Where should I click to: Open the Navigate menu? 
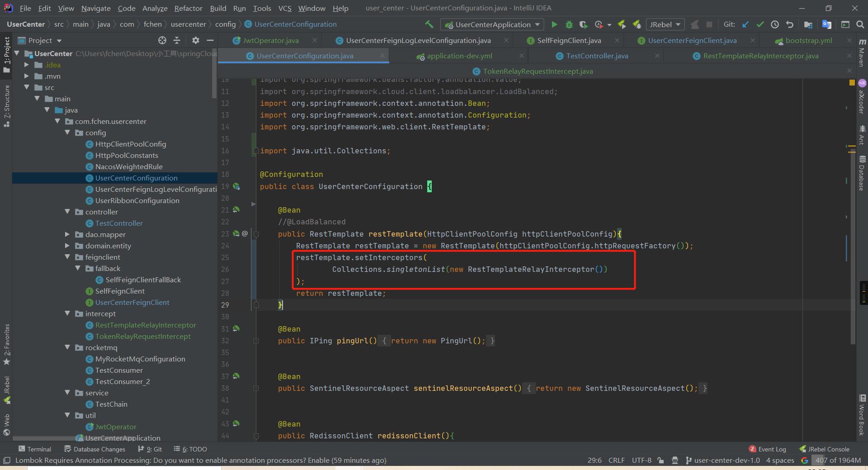[x=96, y=8]
